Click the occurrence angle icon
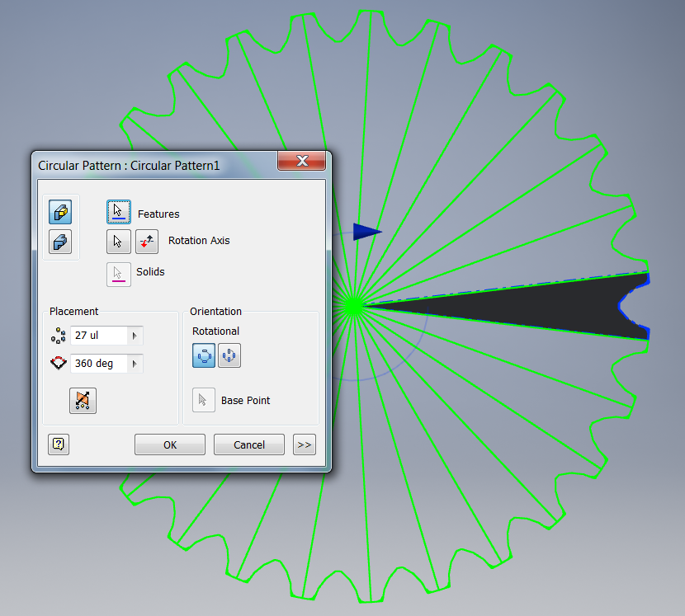This screenshot has height=616, width=685. pos(58,363)
